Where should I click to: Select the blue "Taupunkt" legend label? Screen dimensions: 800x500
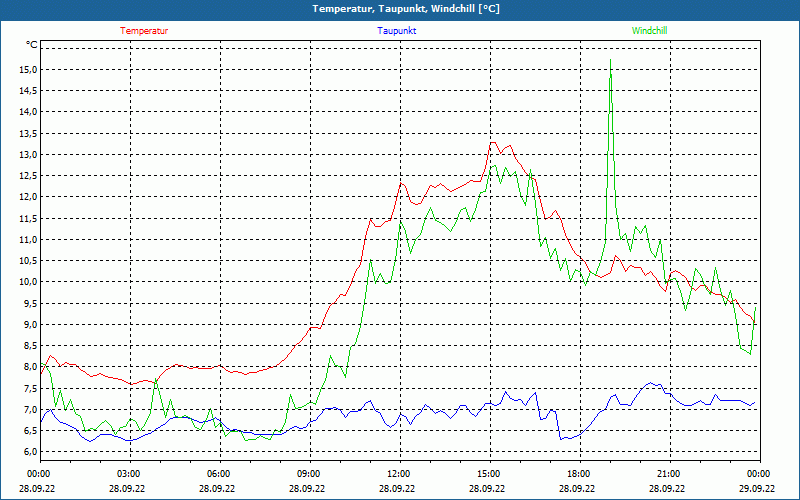pos(396,31)
